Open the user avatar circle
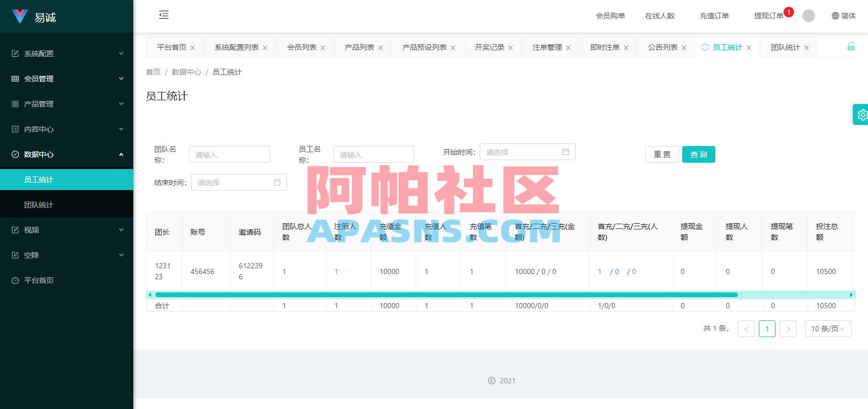The image size is (868, 409). 809,16
